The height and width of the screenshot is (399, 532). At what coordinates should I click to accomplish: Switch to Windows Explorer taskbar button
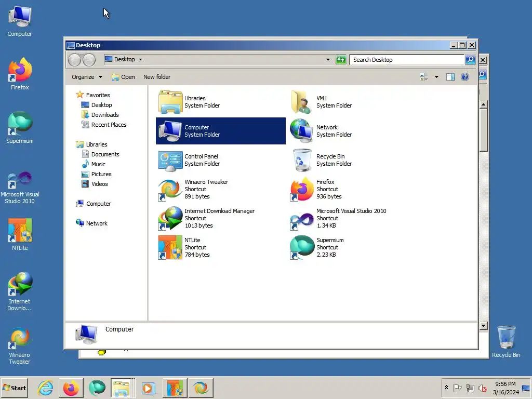(x=122, y=388)
